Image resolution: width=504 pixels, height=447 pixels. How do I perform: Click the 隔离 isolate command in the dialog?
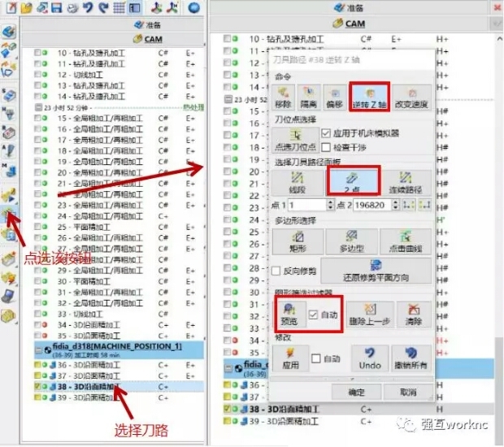[309, 98]
